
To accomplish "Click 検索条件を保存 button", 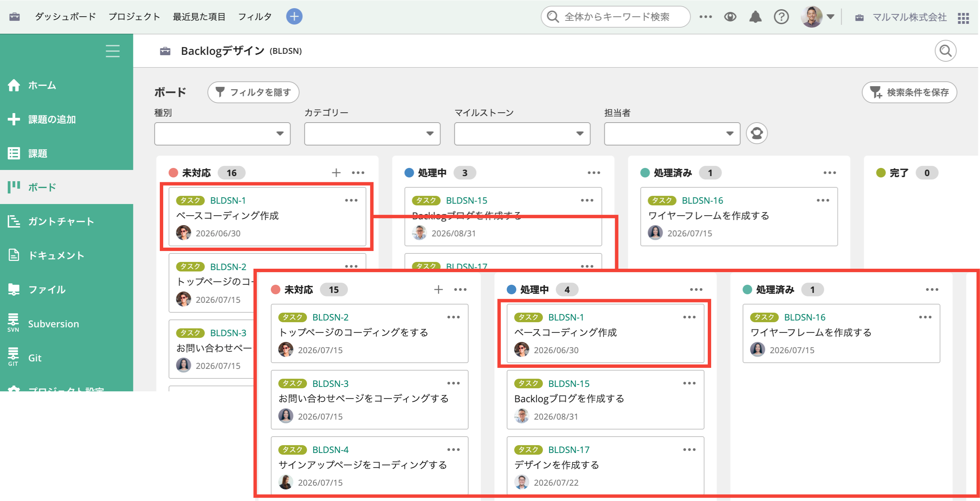I will pyautogui.click(x=909, y=92).
